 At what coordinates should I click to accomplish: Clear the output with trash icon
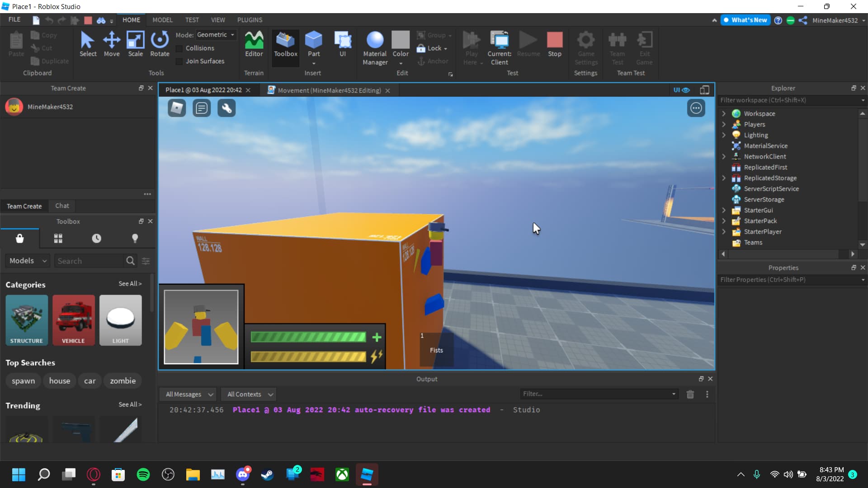point(690,394)
